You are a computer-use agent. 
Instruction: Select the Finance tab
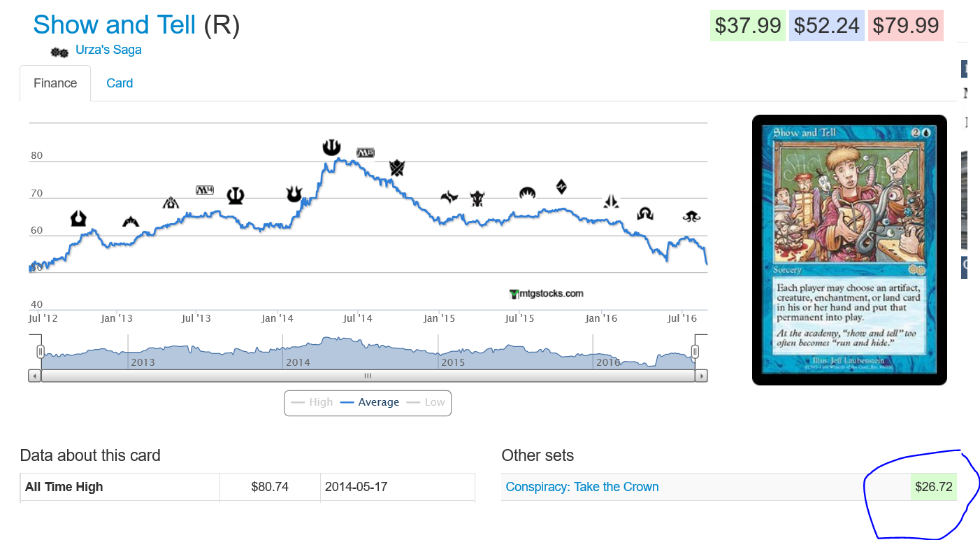click(55, 83)
